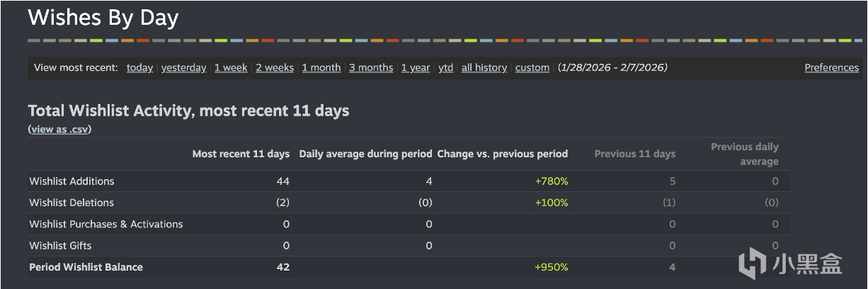Click the ytd range link
This screenshot has width=868, height=289.
click(446, 68)
